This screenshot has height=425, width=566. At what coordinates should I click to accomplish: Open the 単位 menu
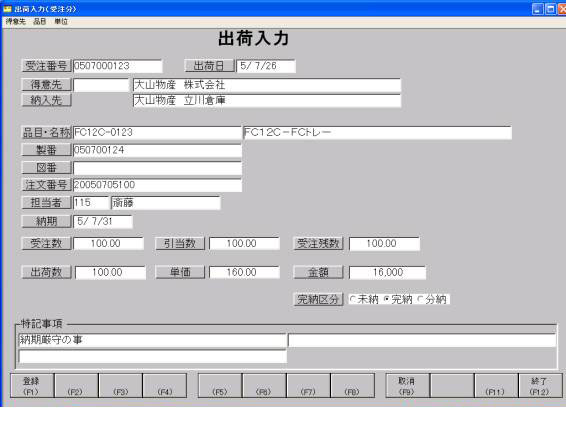pyautogui.click(x=61, y=22)
